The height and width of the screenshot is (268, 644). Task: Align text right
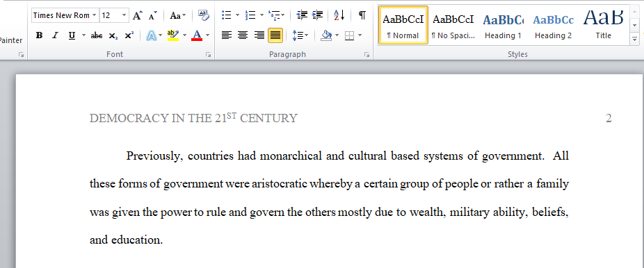[259, 35]
